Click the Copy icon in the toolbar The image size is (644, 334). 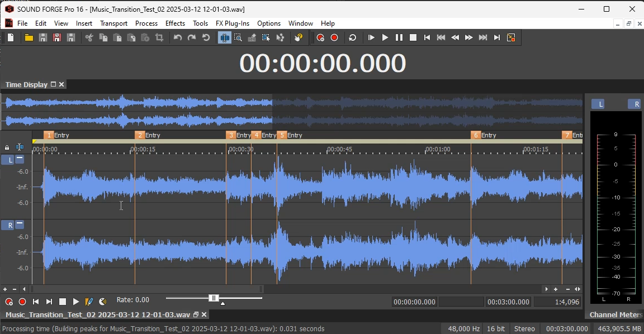[x=103, y=38]
